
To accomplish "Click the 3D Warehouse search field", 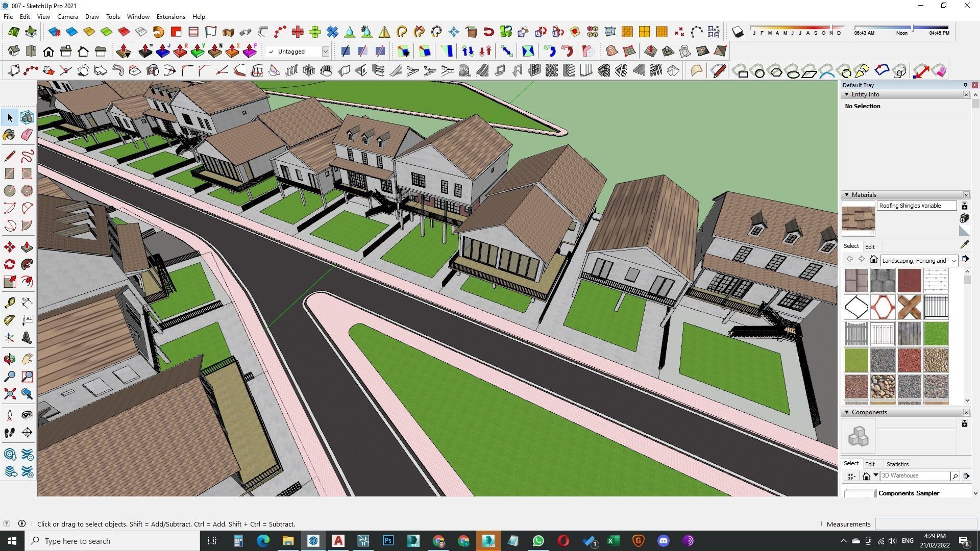I will [x=915, y=476].
